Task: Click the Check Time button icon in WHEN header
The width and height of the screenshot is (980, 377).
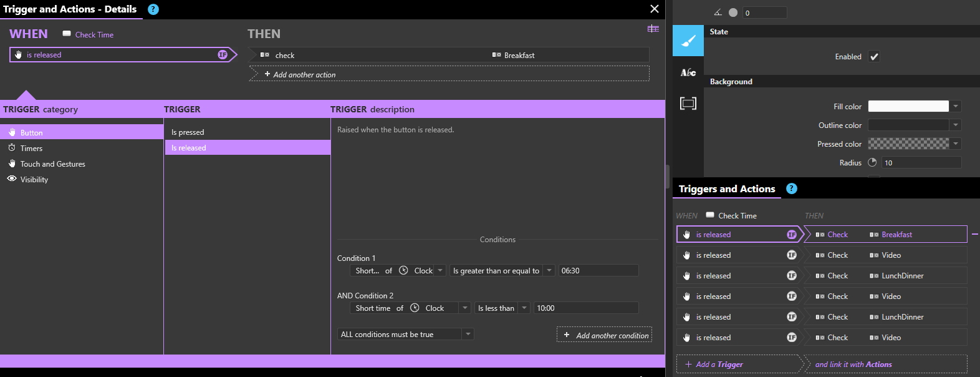Action: [x=67, y=34]
